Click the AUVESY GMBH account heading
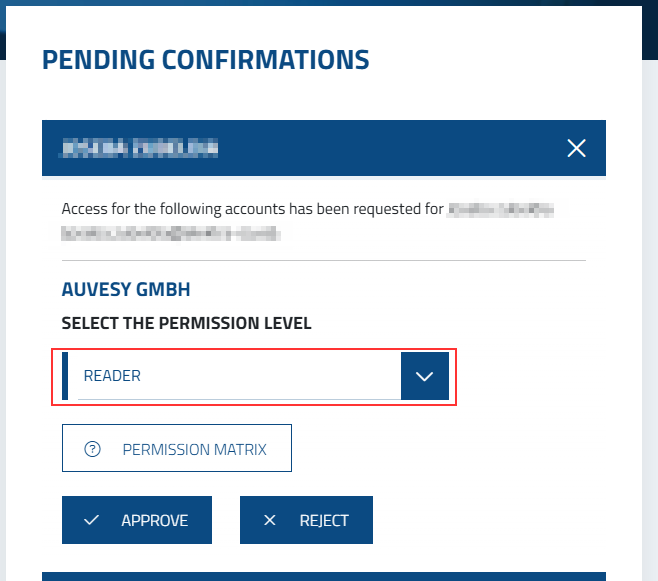Viewport: 658px width, 581px height. [126, 290]
